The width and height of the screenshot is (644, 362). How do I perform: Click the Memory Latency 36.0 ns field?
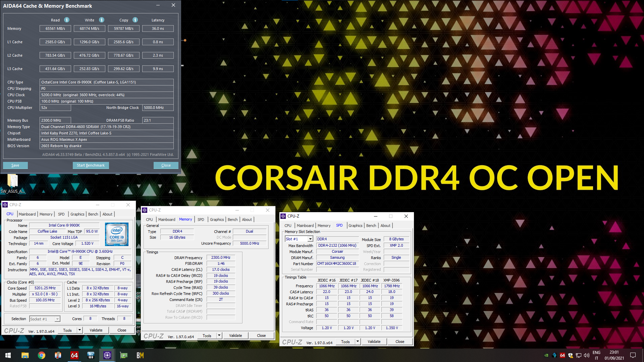pyautogui.click(x=158, y=28)
